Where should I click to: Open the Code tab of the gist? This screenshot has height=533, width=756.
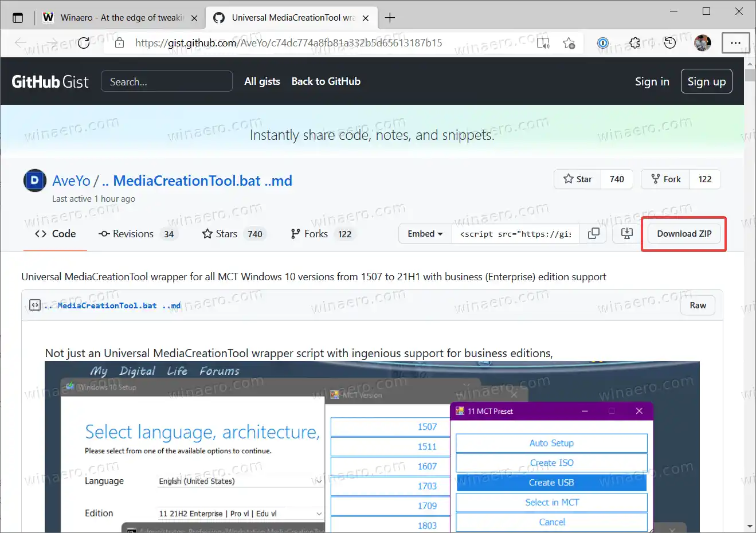click(56, 234)
